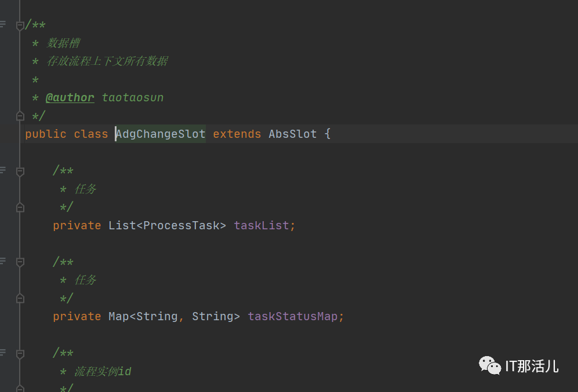Collapse the taskList Javadoc fold marker

[x=20, y=171]
